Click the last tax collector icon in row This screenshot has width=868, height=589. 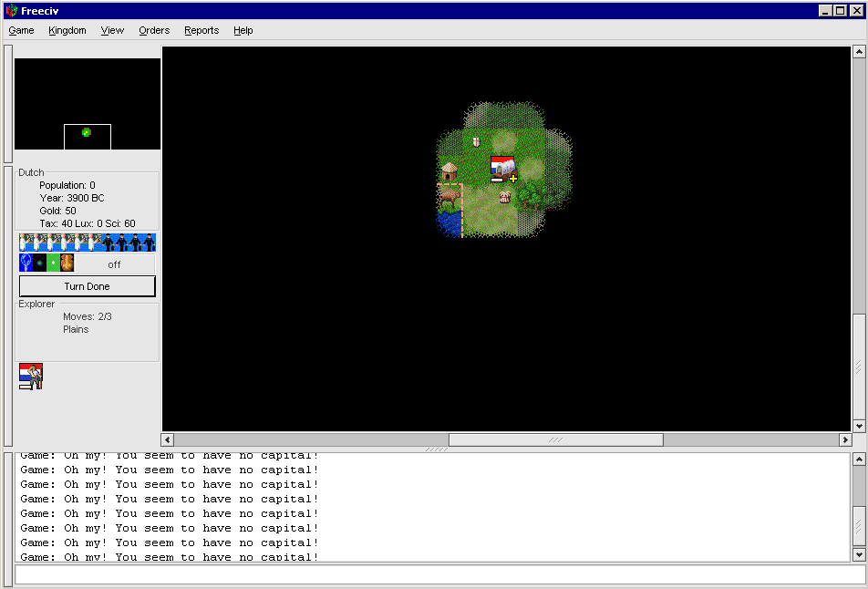point(149,243)
